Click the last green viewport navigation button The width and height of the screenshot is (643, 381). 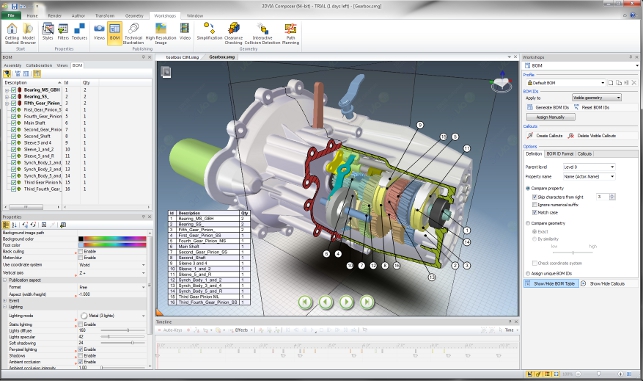pyautogui.click(x=367, y=302)
